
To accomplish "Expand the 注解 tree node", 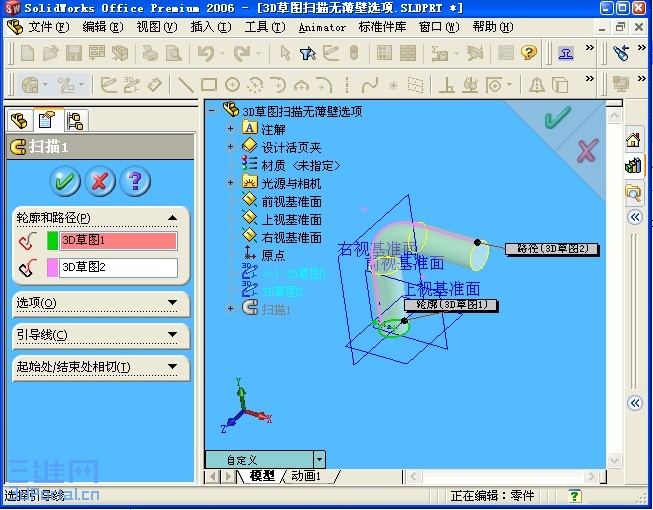I will tap(230, 129).
